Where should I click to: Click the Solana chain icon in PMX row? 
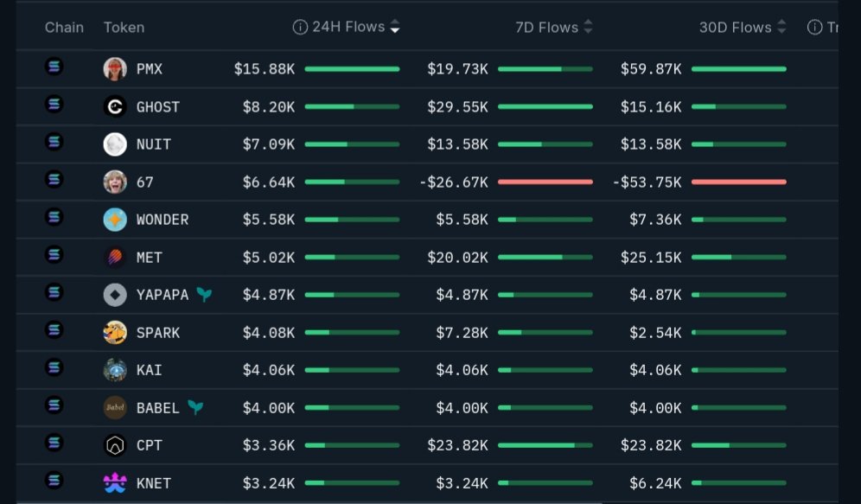tap(54, 67)
